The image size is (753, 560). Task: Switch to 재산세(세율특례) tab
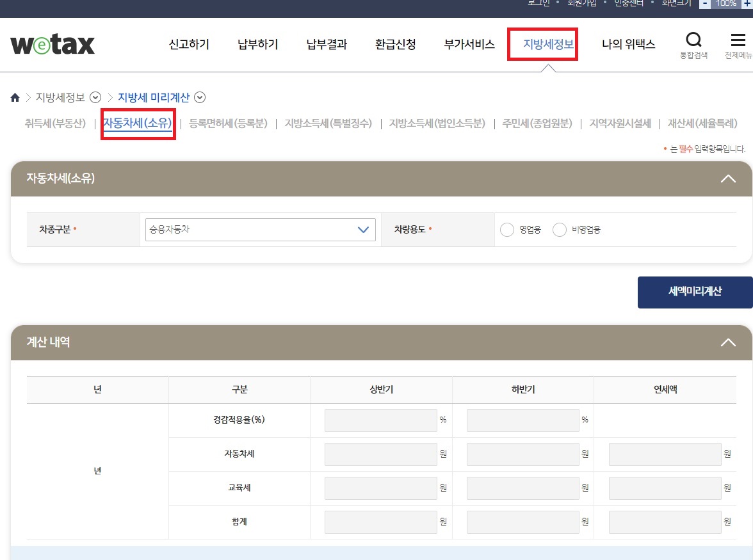(702, 124)
